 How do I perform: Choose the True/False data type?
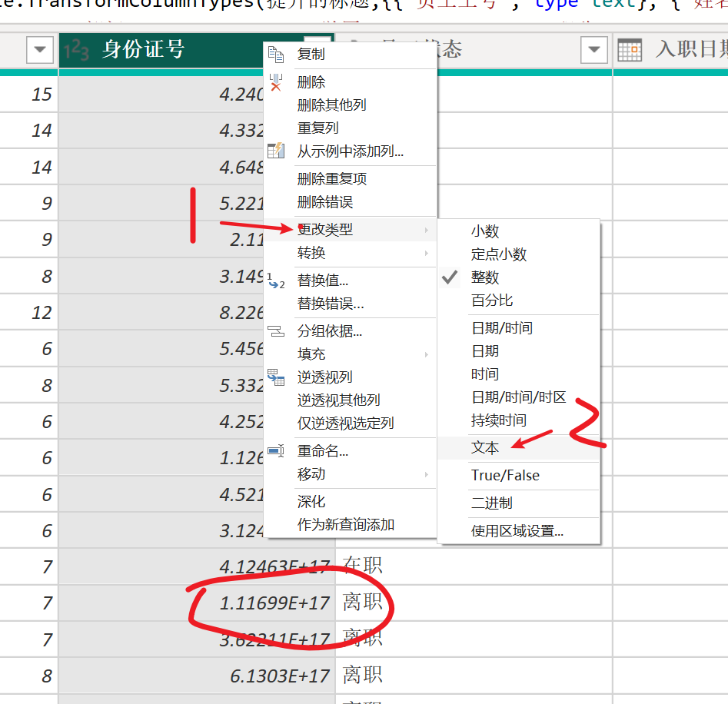(x=505, y=476)
